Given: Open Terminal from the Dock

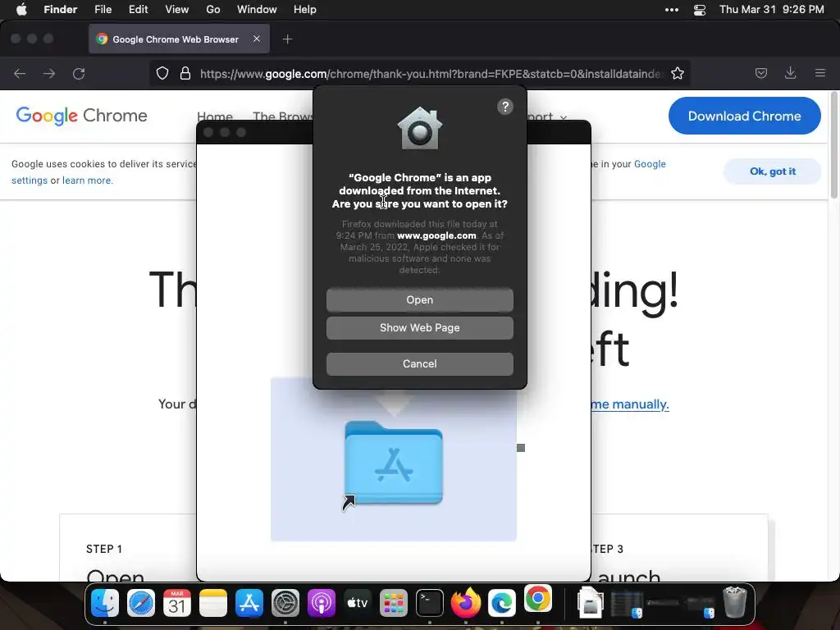Looking at the screenshot, I should coord(430,603).
